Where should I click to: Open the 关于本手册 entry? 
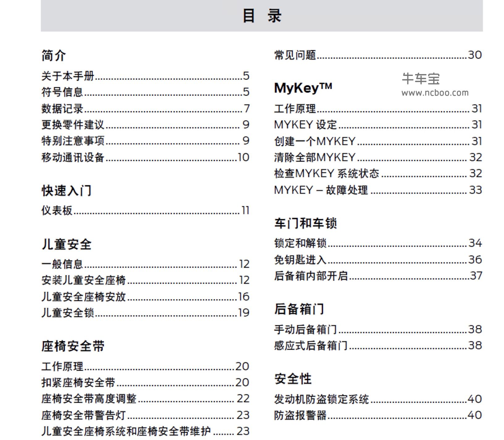[145, 76]
